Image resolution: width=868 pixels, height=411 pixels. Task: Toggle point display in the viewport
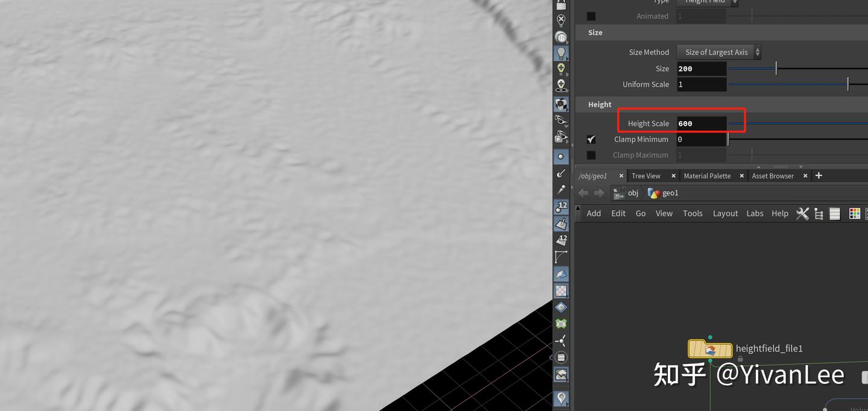561,156
